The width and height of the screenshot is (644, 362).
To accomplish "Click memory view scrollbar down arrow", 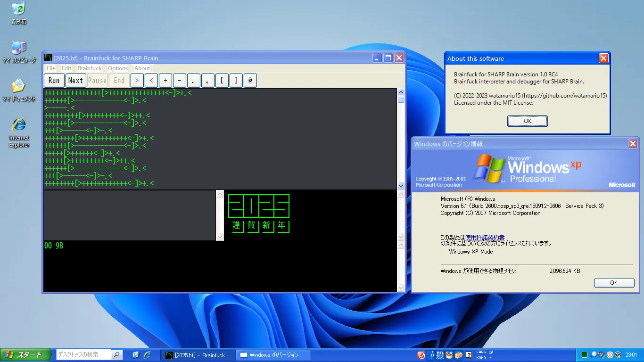I will (401, 288).
